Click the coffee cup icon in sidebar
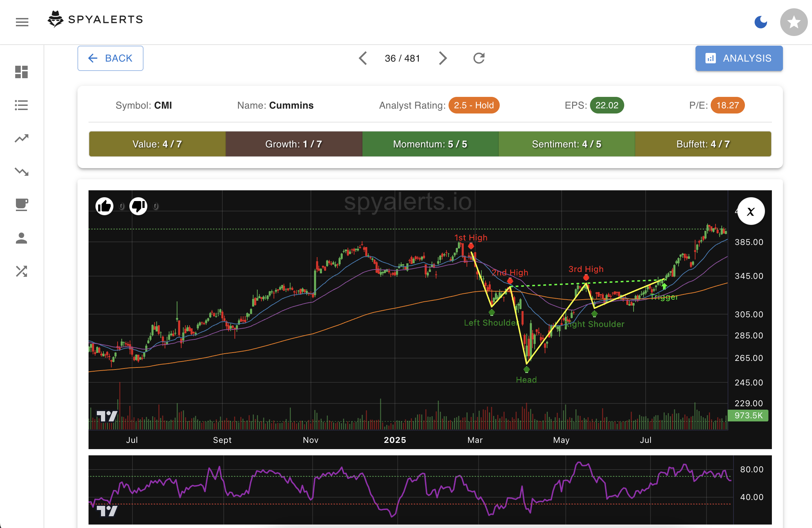 pos(21,205)
